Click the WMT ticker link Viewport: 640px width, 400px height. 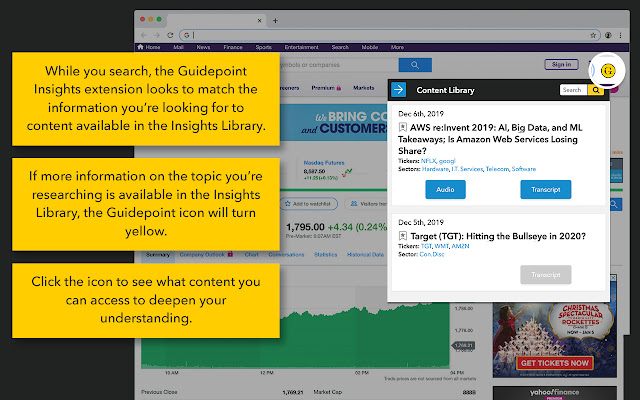click(x=442, y=246)
